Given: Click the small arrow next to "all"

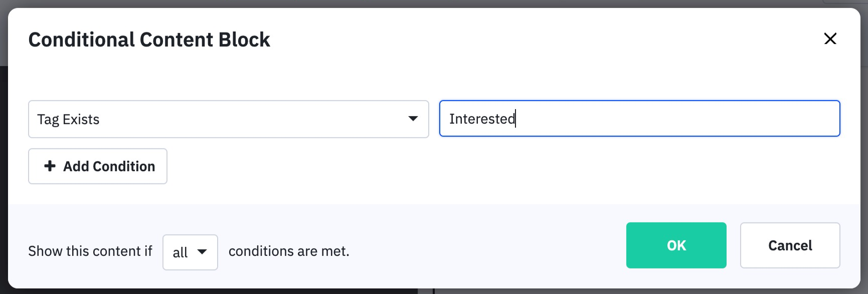Looking at the screenshot, I should (x=202, y=251).
